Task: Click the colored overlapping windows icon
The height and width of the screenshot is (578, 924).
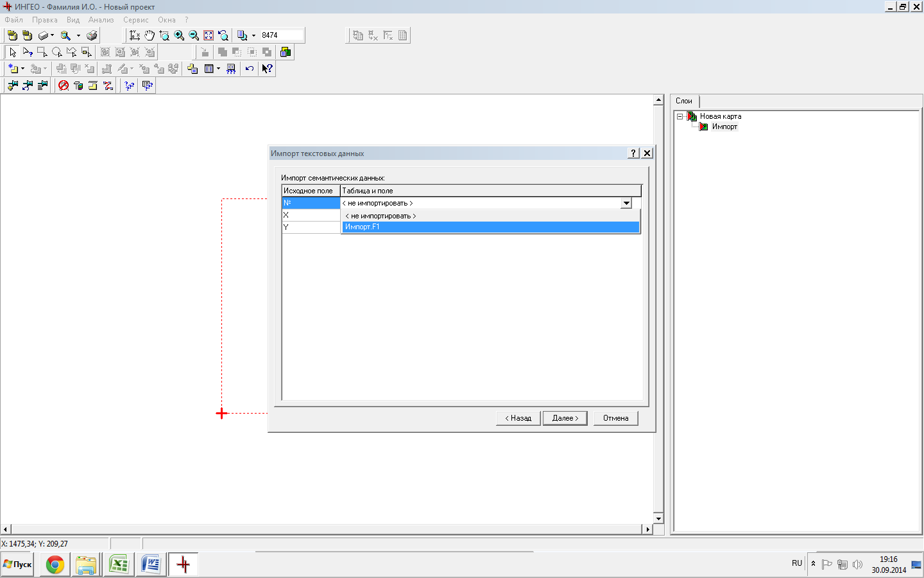Action: [x=286, y=52]
